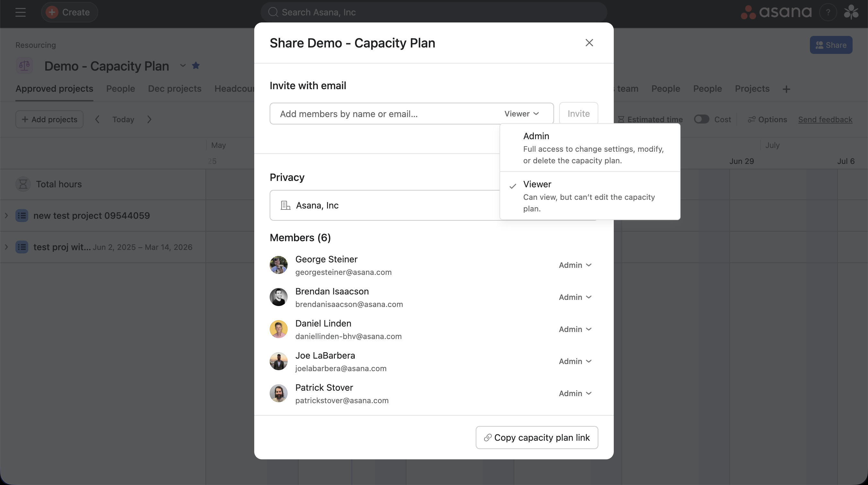Open the profile flower avatar icon
The width and height of the screenshot is (868, 485).
click(851, 13)
